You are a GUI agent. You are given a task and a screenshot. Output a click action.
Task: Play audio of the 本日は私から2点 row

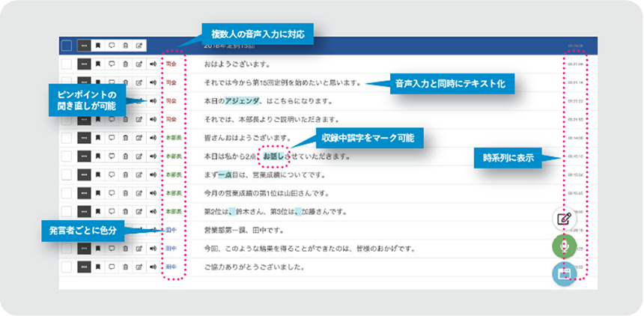153,157
